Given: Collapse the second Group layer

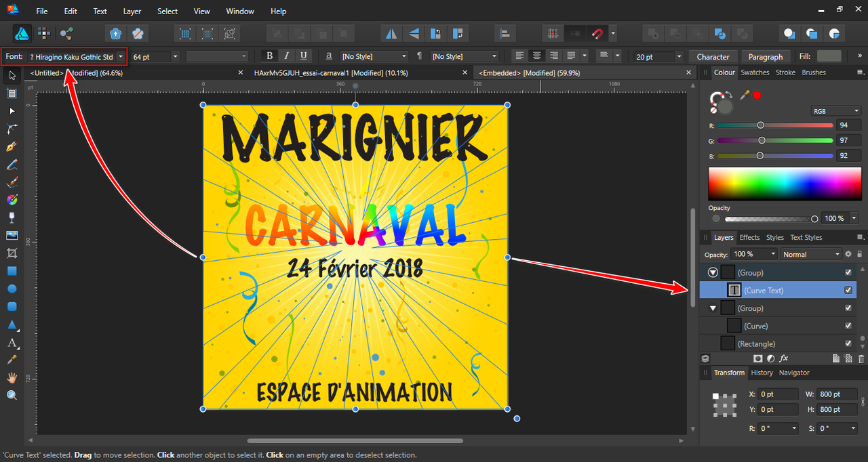Looking at the screenshot, I should (x=713, y=308).
